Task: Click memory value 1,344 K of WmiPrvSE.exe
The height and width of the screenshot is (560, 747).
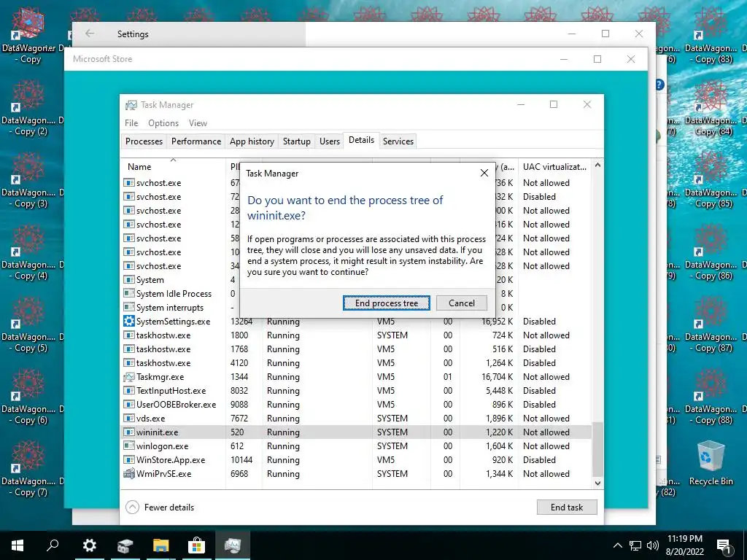Action: click(499, 474)
